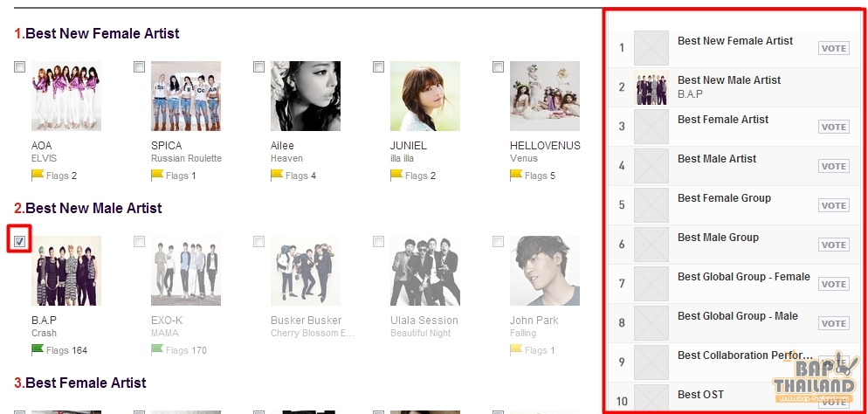
Task: Click the flag icon under JUNIEL
Action: [396, 176]
